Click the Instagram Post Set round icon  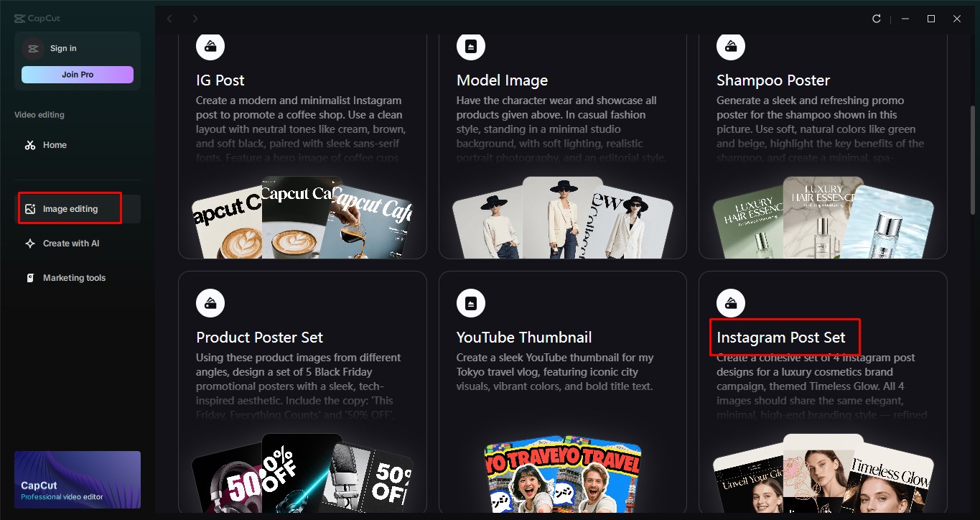pyautogui.click(x=731, y=303)
